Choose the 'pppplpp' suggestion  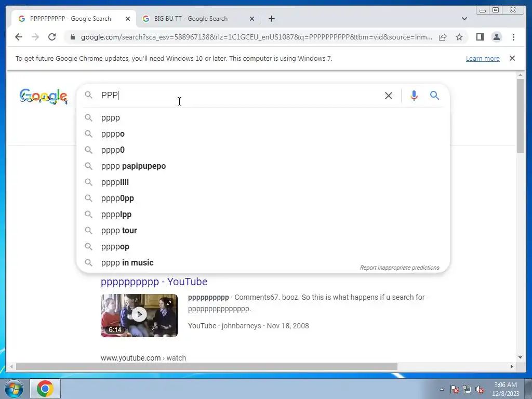pos(263,215)
